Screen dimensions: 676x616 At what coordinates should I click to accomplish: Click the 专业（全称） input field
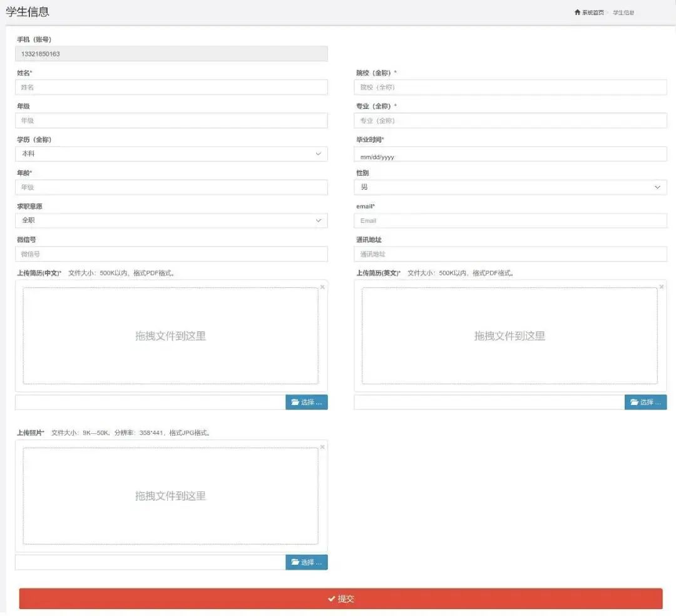coord(510,120)
